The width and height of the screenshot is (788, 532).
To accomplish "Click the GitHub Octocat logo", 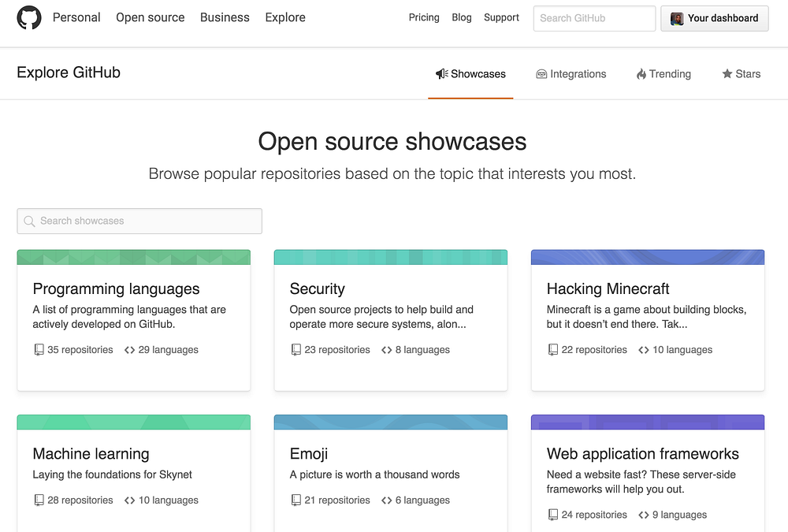I will (29, 17).
